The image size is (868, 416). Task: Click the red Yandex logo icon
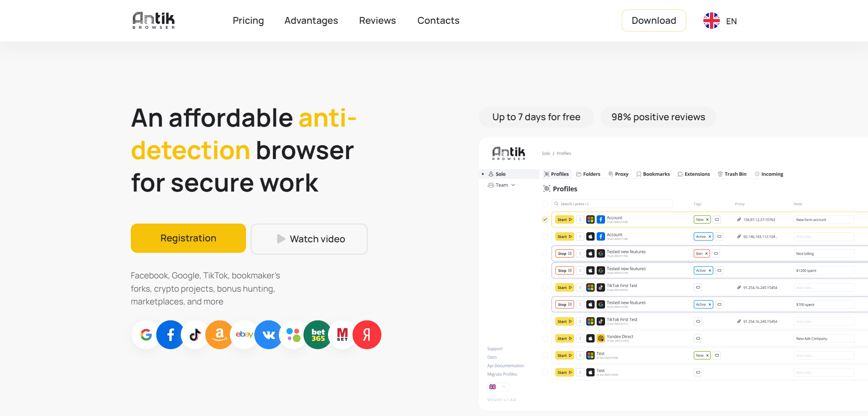tap(367, 335)
